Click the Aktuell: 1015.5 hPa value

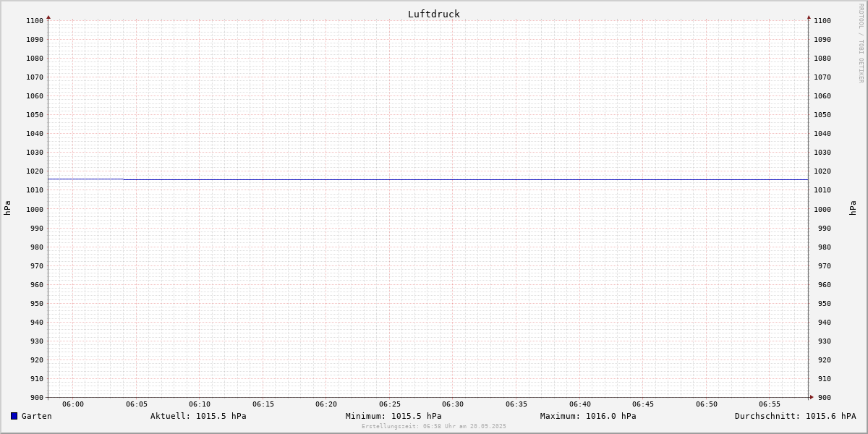(x=198, y=416)
